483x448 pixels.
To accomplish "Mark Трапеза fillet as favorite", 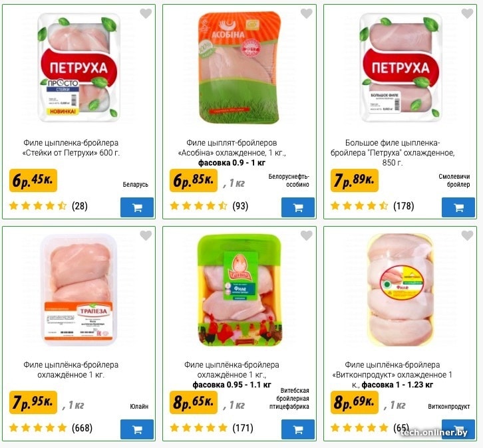I will point(146,235).
